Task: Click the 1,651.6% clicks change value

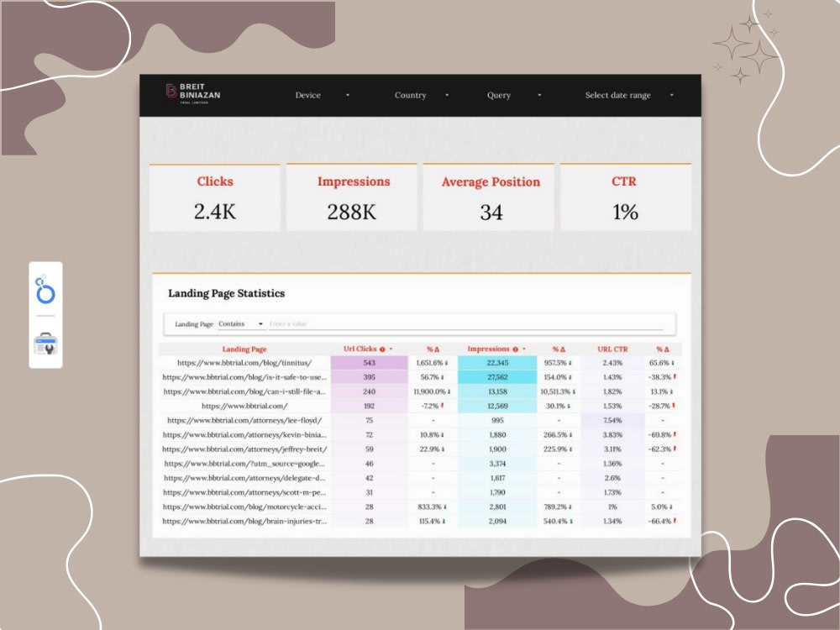Action: 429,363
